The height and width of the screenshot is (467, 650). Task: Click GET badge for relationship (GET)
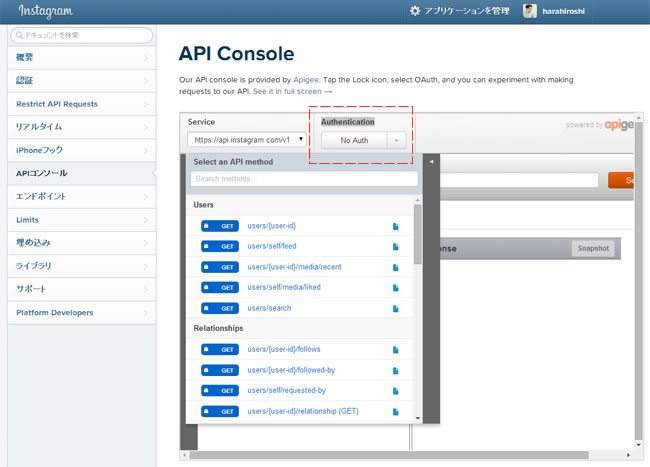click(x=220, y=411)
